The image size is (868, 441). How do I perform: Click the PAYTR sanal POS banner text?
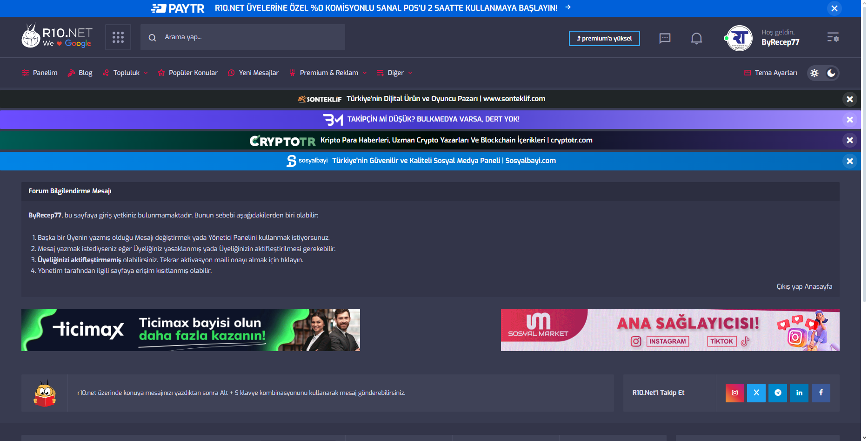(x=386, y=8)
